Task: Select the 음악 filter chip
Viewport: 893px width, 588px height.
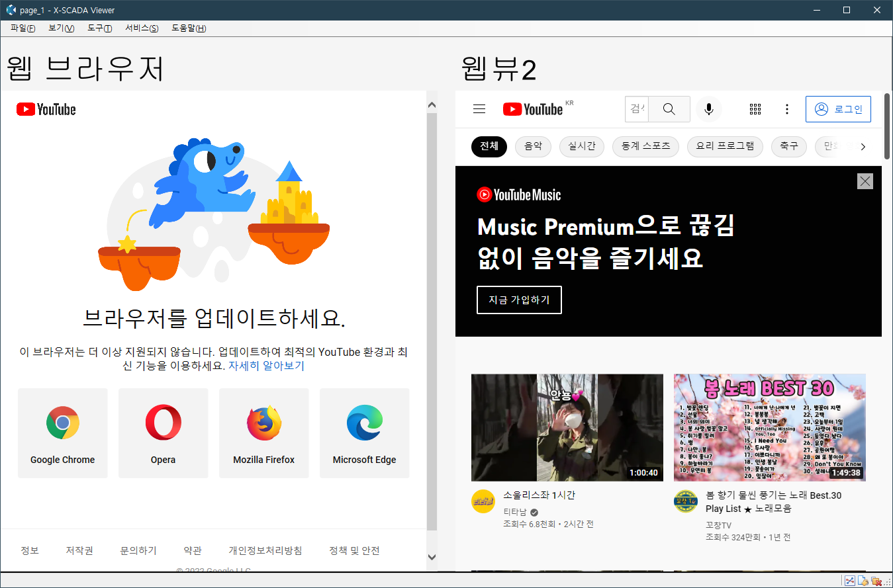Action: coord(534,146)
